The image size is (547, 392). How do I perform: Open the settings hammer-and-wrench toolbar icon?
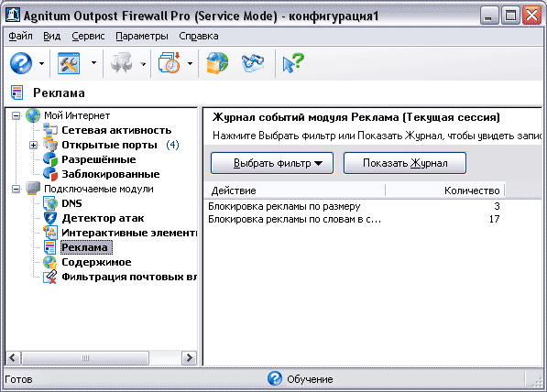pos(69,63)
